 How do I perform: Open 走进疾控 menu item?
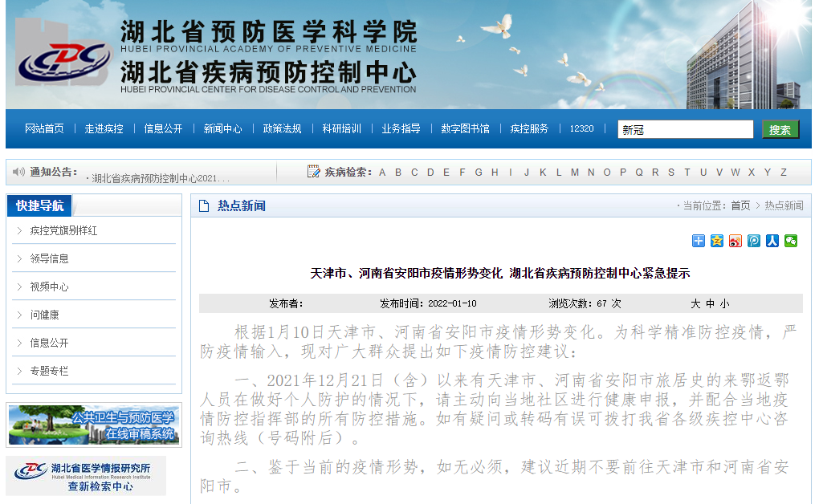[104, 128]
